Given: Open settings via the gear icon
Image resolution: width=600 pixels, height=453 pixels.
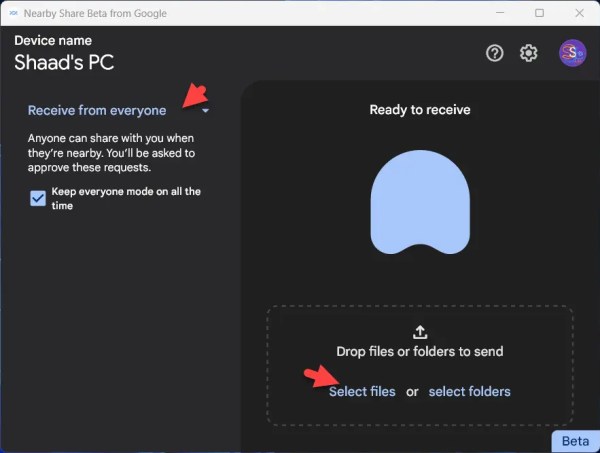Looking at the screenshot, I should [528, 53].
